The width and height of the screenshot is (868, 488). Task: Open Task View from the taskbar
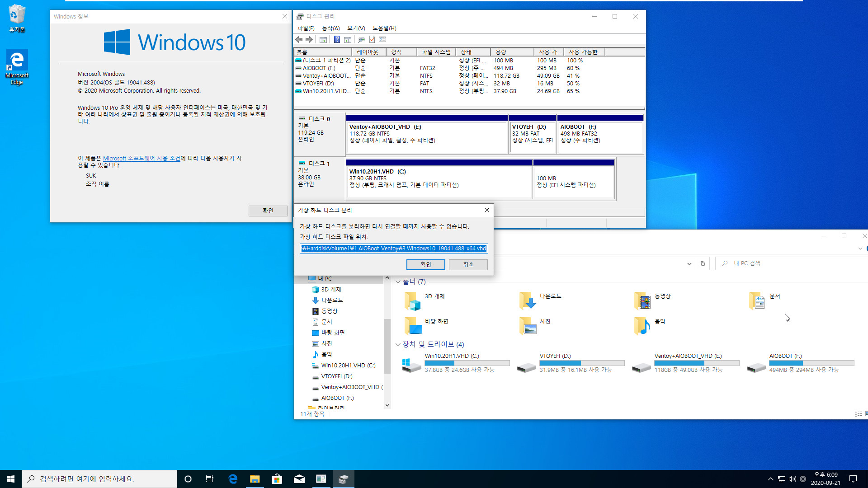[x=210, y=479]
